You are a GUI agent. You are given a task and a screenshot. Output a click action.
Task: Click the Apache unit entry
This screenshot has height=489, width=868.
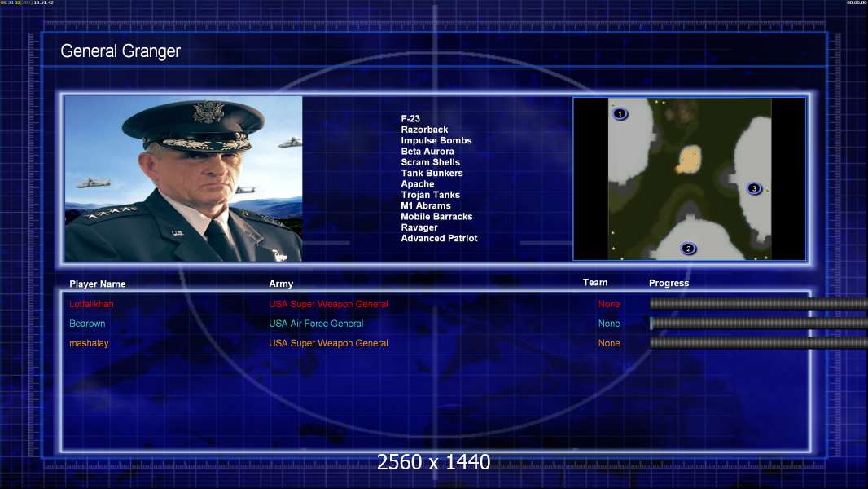coord(418,184)
